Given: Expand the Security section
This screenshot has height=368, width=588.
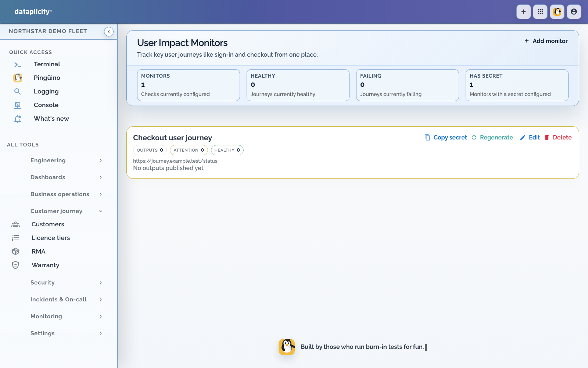Looking at the screenshot, I should [x=66, y=283].
